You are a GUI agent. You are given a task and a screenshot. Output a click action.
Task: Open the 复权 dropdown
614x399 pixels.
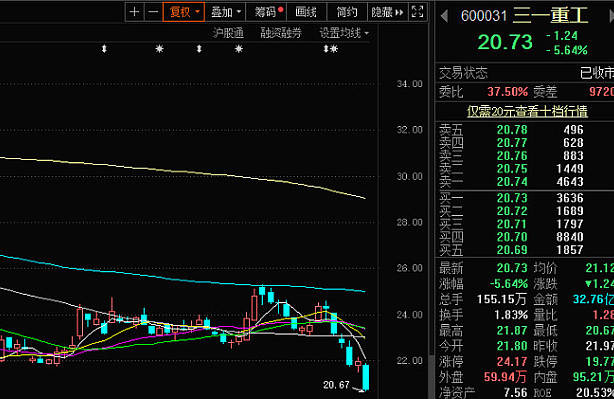(x=184, y=12)
